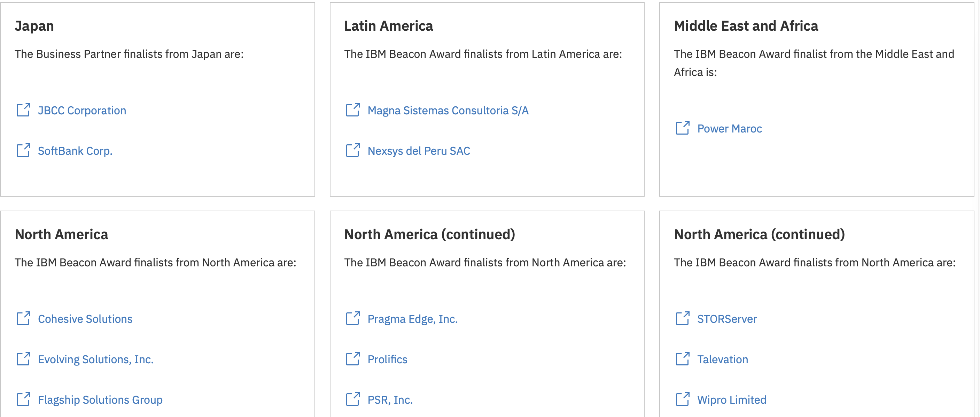980x417 pixels.
Task: Click the Latin America card heading
Action: [x=388, y=26]
